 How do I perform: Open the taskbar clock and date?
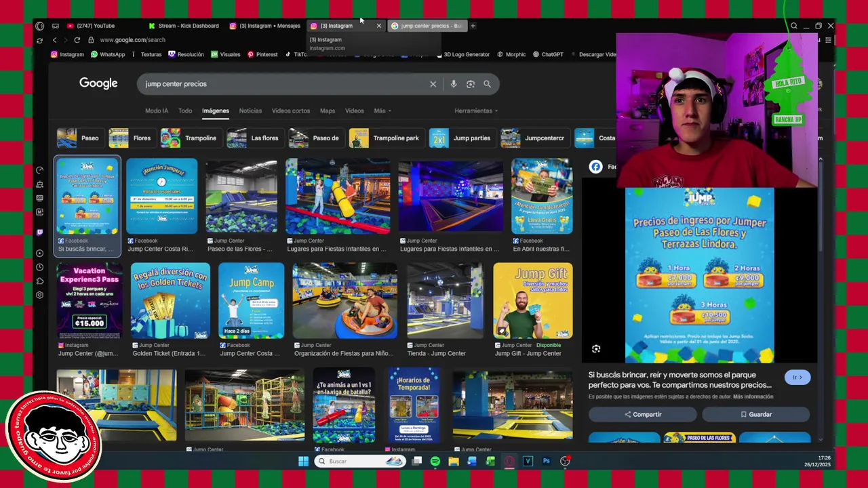tap(817, 461)
